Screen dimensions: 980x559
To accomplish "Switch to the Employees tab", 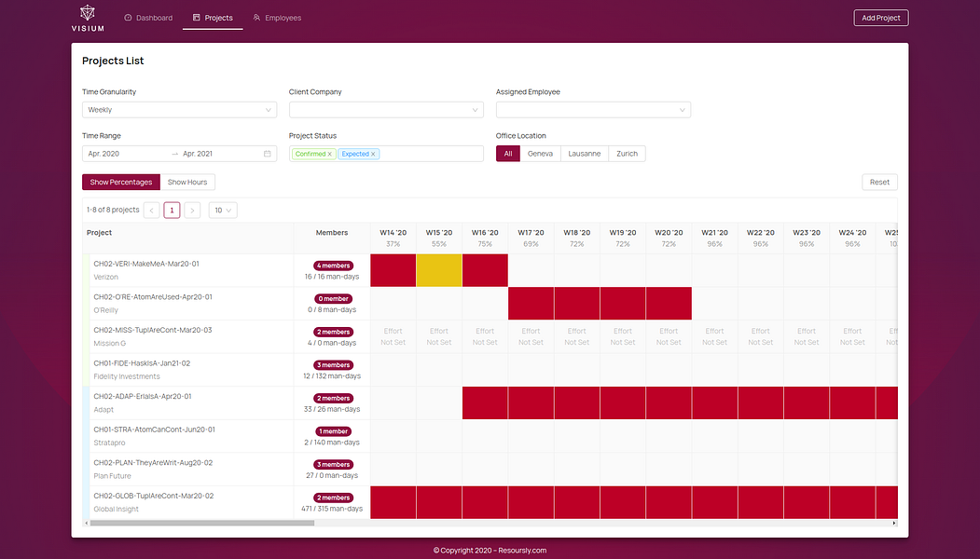I will click(x=277, y=18).
